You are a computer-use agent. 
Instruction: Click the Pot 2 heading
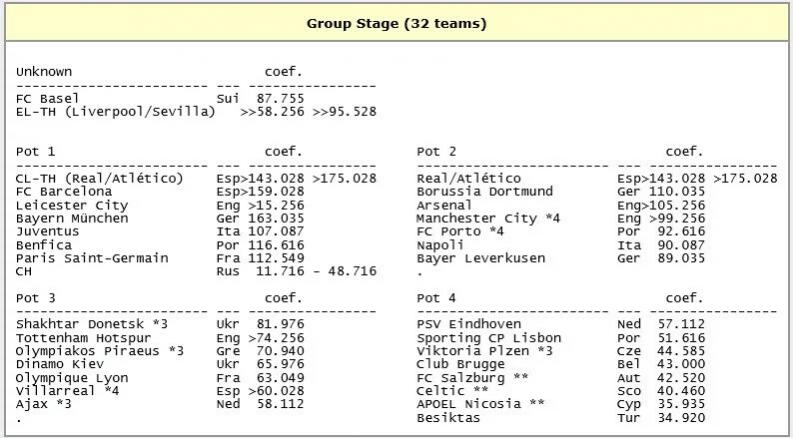(436, 151)
